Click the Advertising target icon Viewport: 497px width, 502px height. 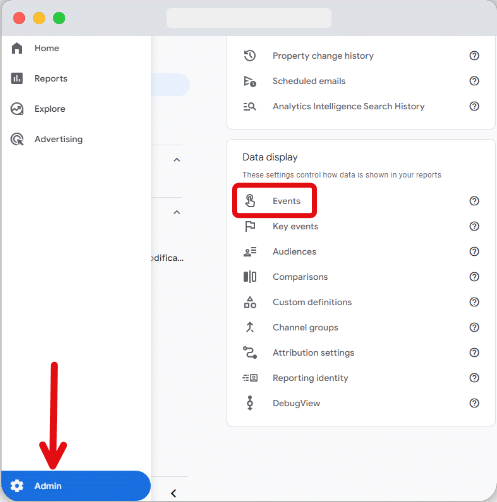click(x=17, y=139)
